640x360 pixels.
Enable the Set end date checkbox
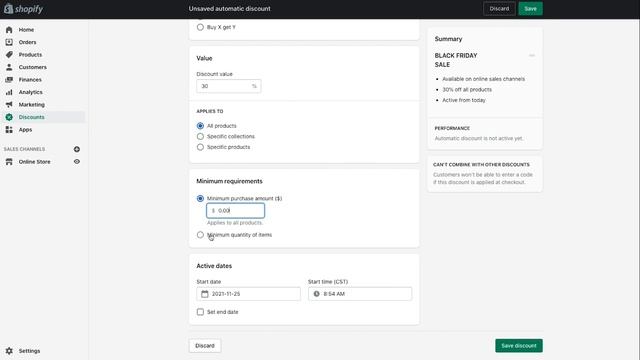tap(200, 312)
